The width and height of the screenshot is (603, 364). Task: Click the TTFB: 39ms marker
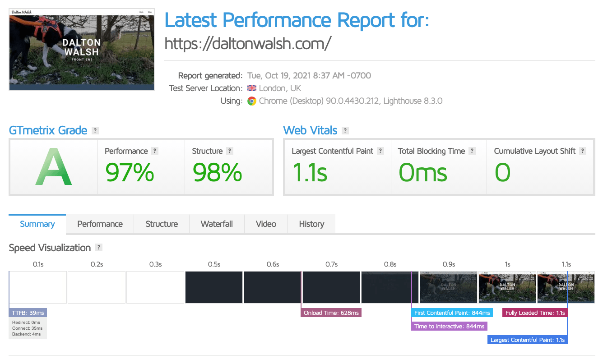point(28,313)
